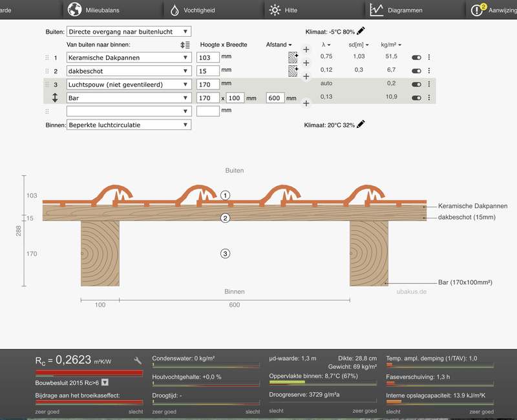Click the Hitte sun icon
Screen dimensions: 517x420
point(275,10)
